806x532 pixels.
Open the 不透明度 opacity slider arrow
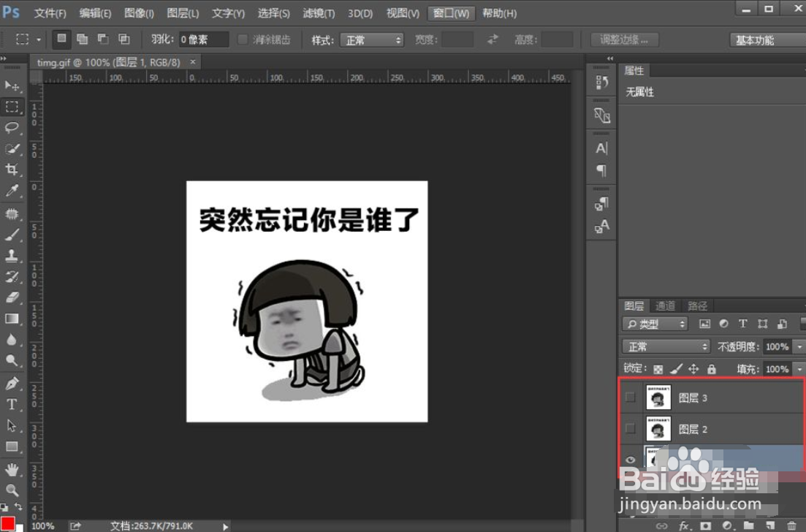799,347
